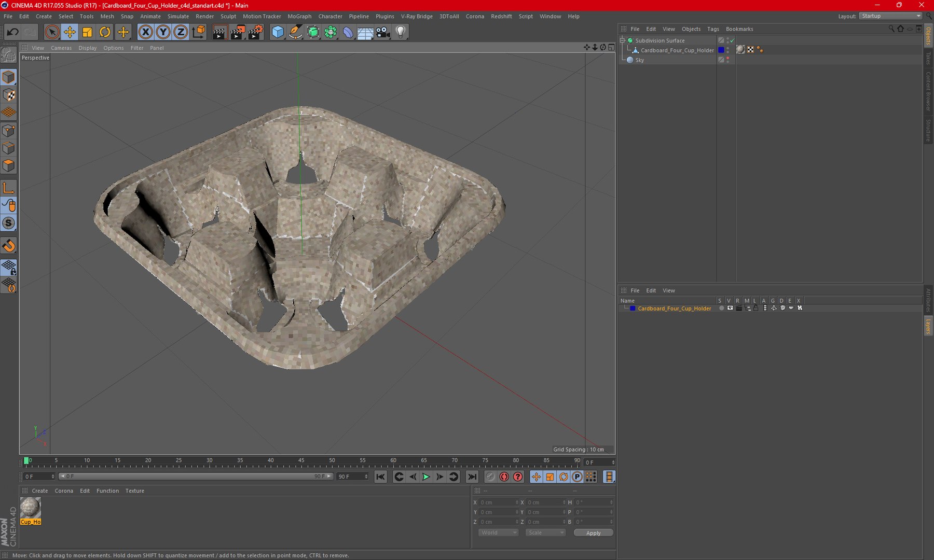Enable Polygons mode in the left sidebar

(x=9, y=166)
